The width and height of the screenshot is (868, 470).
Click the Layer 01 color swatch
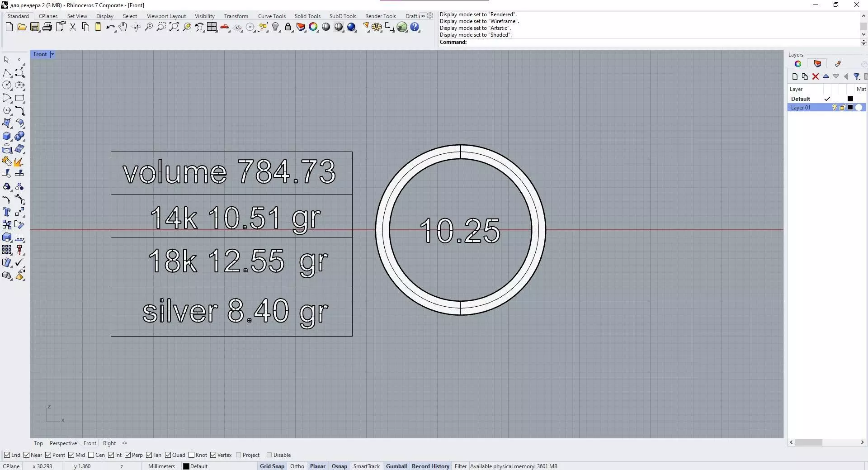850,108
